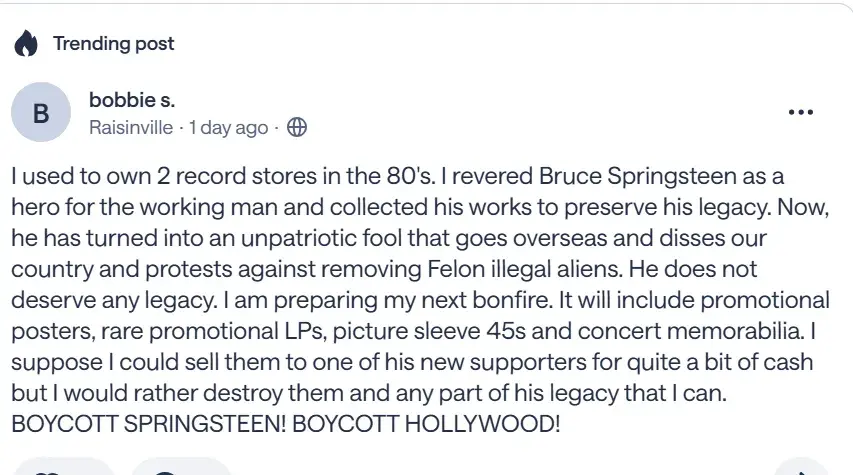Click the partially visible comment button
Viewport: 853px width, 475px height.
180,469
